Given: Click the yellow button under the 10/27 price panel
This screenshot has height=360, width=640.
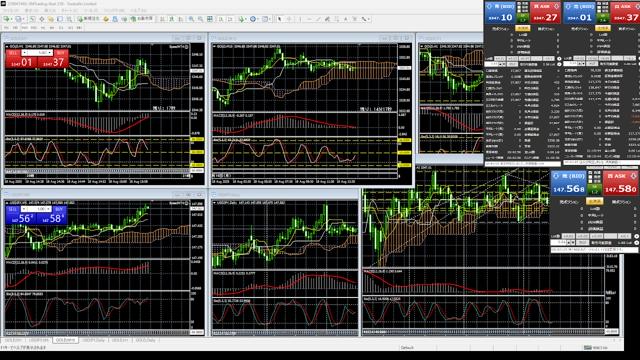Looking at the screenshot, I should [x=522, y=29].
